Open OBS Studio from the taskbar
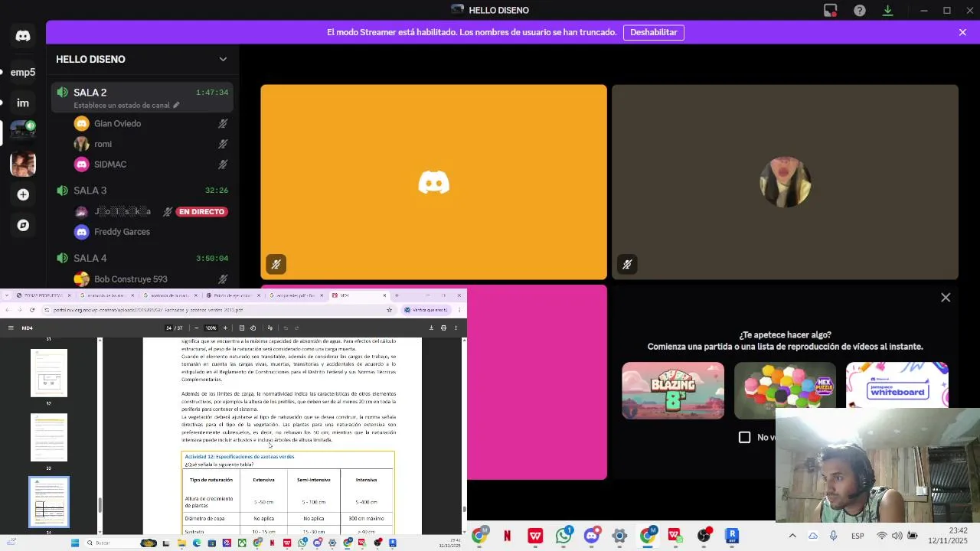The width and height of the screenshot is (980, 551). 704,536
